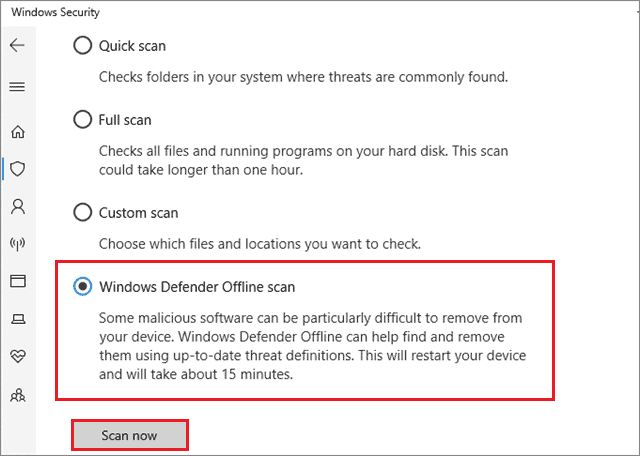Open App & browser control icon
640x456 pixels.
pyautogui.click(x=17, y=281)
